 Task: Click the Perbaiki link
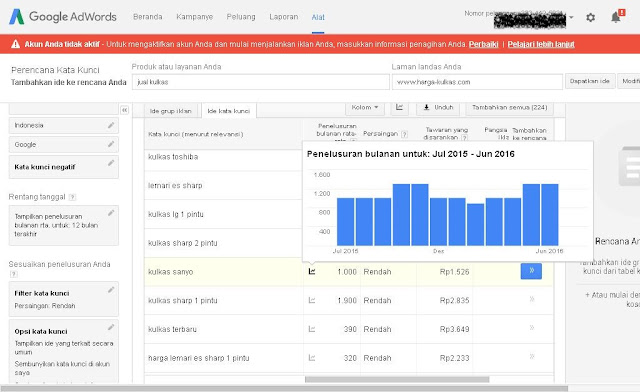point(484,44)
